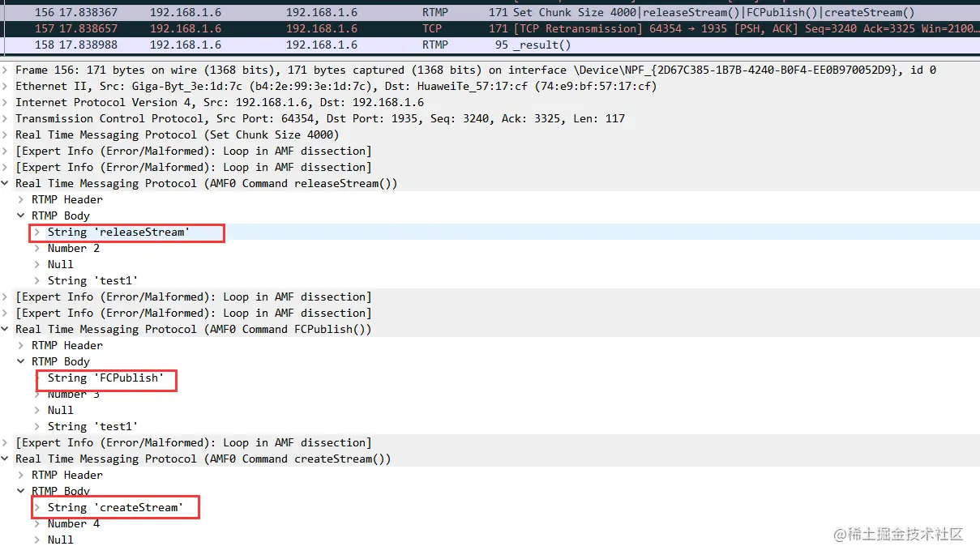Expand the Ethernet II protocol layer
Viewport: 980px width, 559px height.
6,86
